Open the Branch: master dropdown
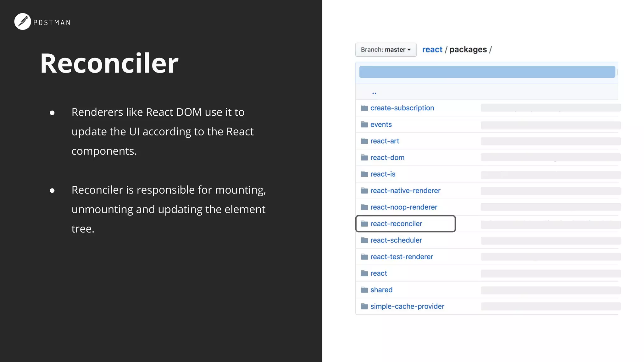The width and height of the screenshot is (644, 362). 386,50
